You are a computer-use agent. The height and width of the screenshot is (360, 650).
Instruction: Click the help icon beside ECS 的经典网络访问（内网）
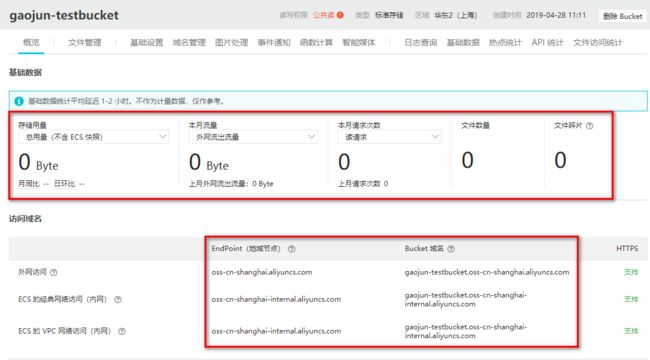(118, 299)
